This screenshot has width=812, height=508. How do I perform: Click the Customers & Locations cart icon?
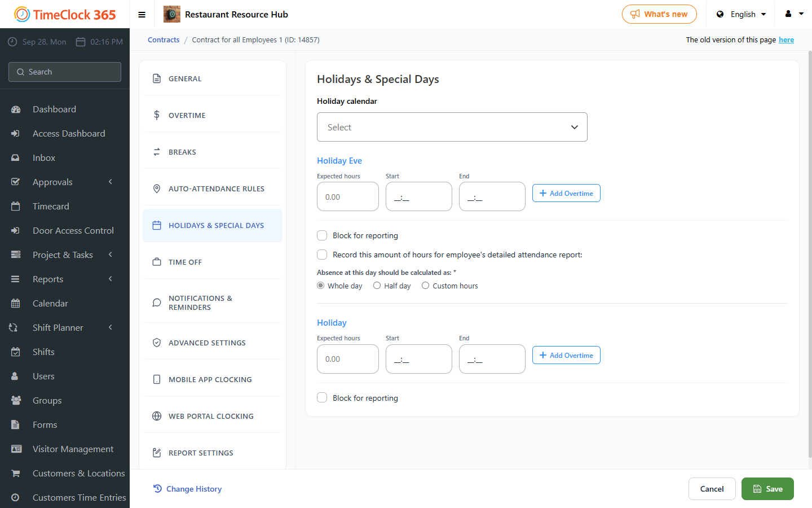(x=16, y=474)
